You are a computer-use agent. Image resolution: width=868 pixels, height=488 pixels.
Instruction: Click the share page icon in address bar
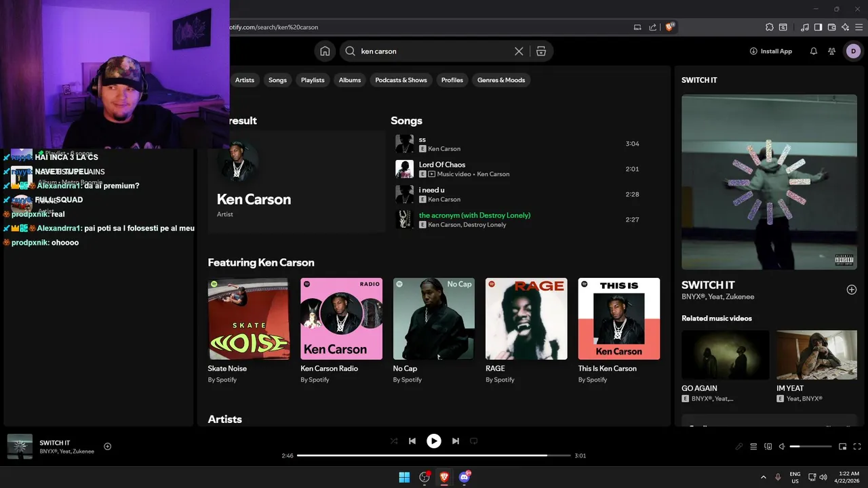click(652, 27)
